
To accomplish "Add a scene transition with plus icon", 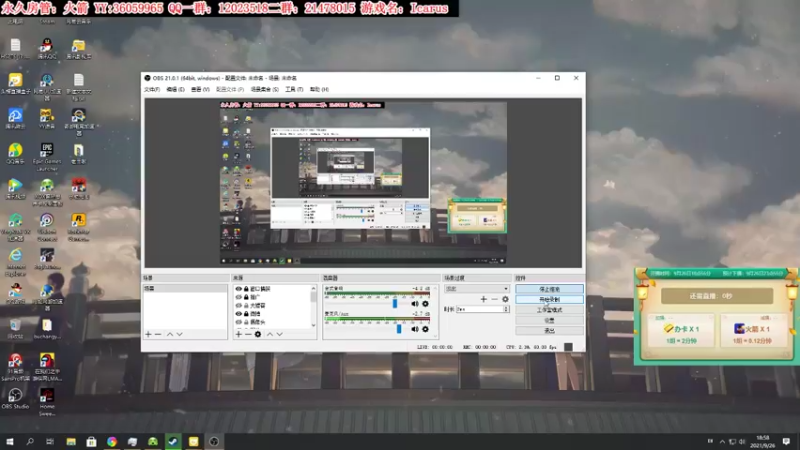I will pyautogui.click(x=484, y=299).
